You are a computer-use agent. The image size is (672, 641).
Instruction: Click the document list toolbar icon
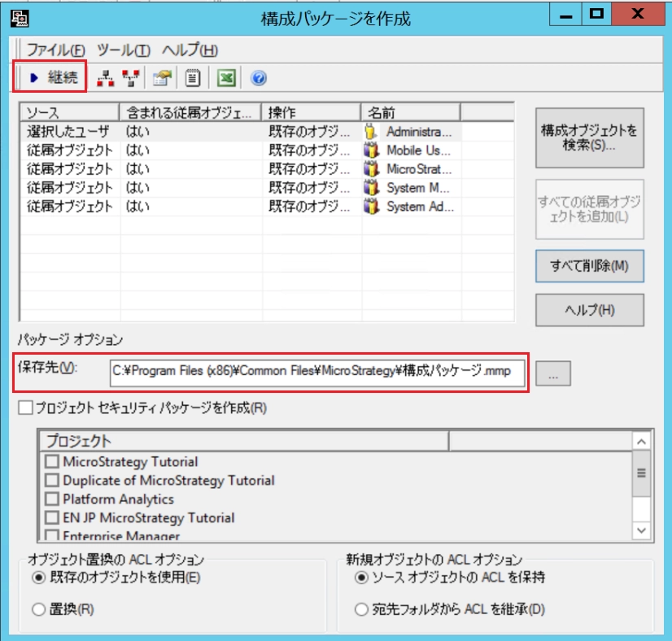click(x=193, y=78)
